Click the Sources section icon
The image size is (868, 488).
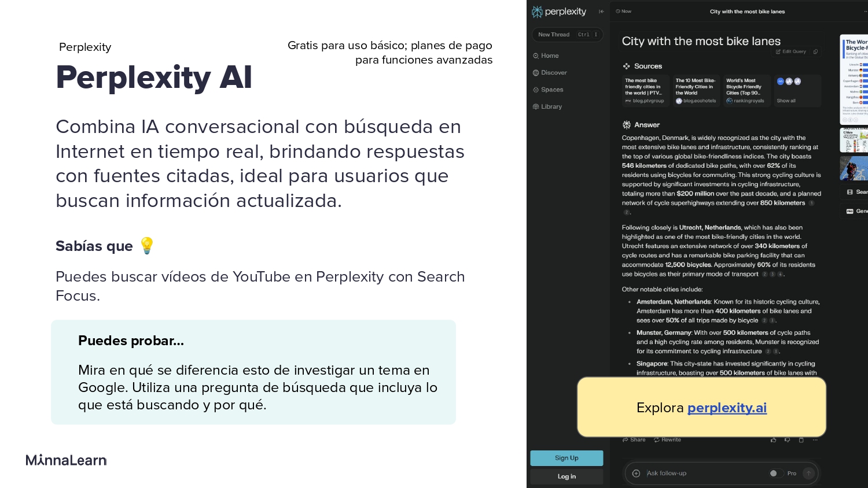pos(626,66)
